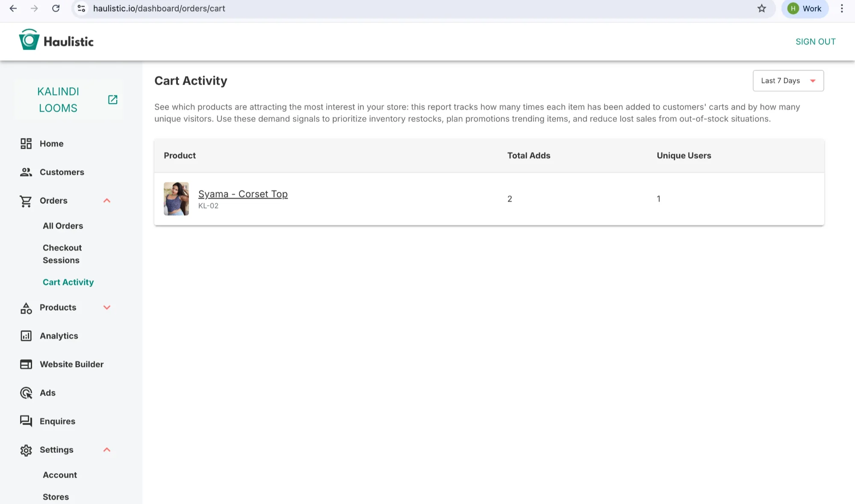This screenshot has width=855, height=504.
Task: Click the Home dashboard icon
Action: click(26, 144)
